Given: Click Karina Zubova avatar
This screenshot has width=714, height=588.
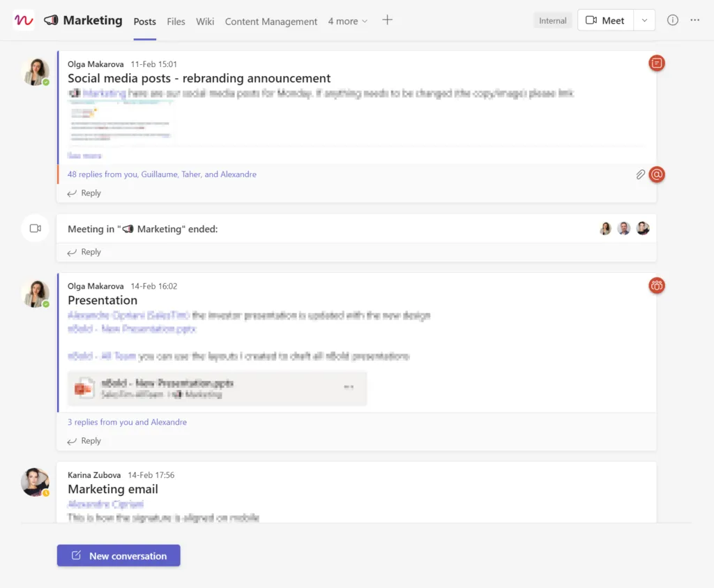Looking at the screenshot, I should [x=36, y=482].
